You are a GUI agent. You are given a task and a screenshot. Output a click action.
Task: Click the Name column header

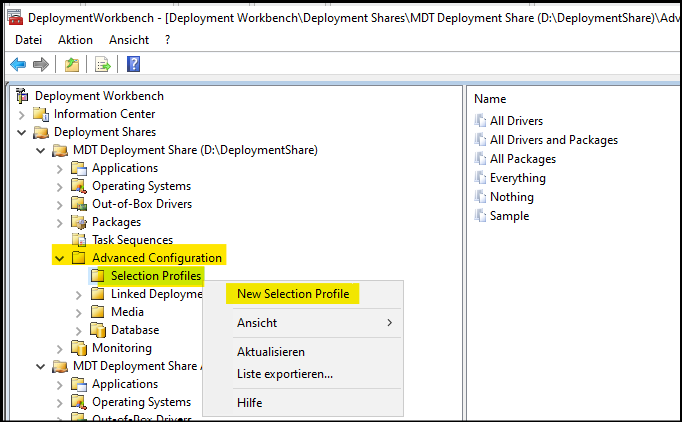coord(490,99)
